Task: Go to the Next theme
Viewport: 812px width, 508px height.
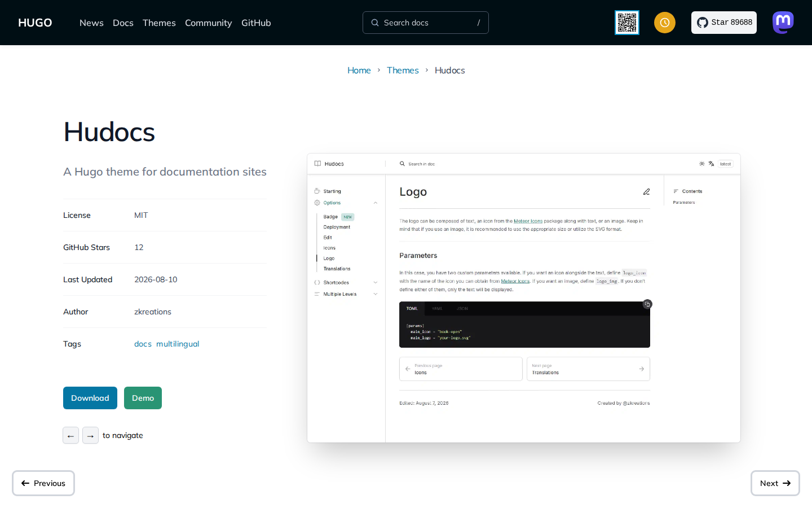Action: click(775, 483)
